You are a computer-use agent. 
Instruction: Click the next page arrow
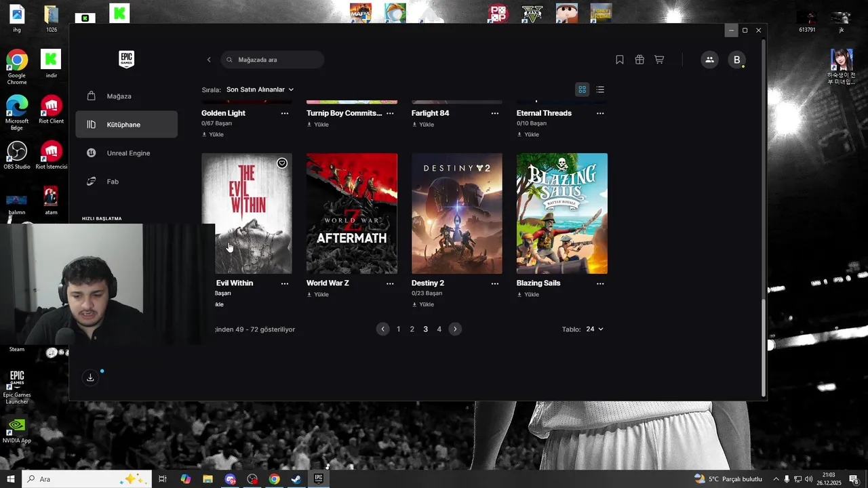point(455,329)
